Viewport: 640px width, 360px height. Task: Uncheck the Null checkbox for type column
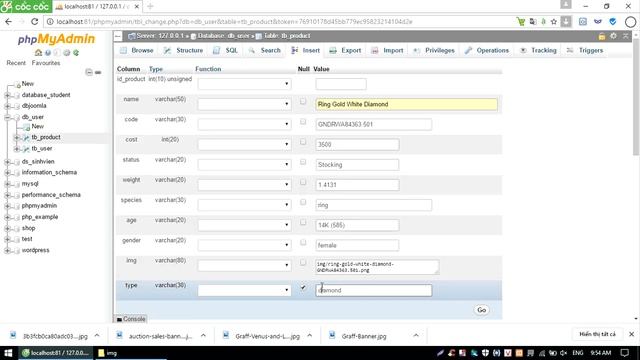click(303, 287)
